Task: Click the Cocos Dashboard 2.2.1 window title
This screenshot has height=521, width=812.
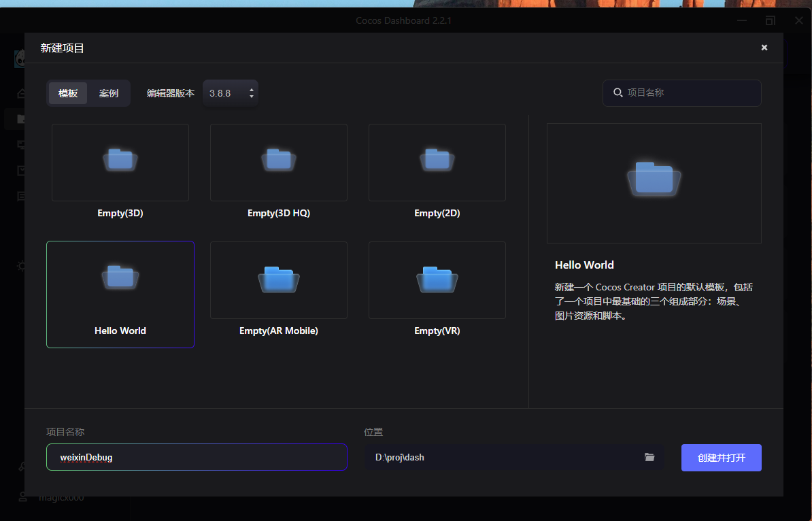Action: tap(403, 20)
